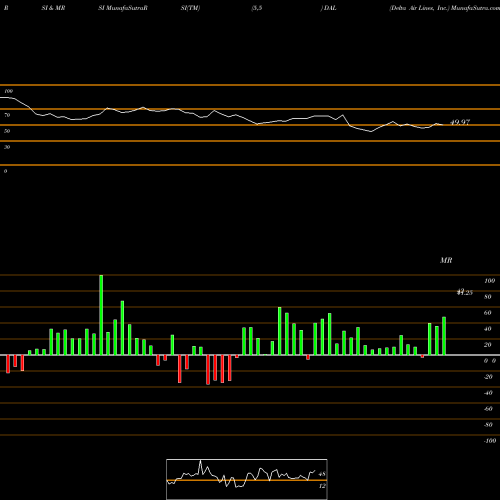This screenshot has width=500, height=500.
Task: Click the 'SI MunafaSutraR' header text
Action: [123, 8]
